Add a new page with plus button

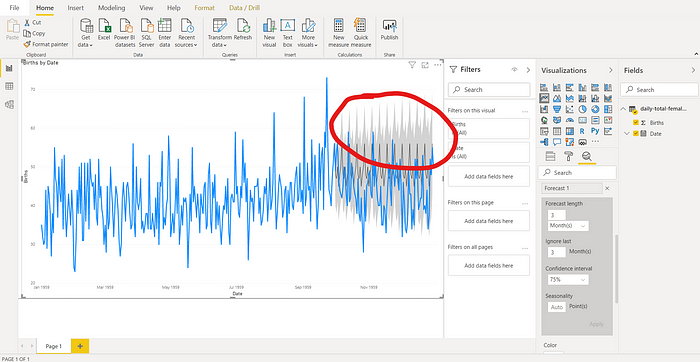coord(80,346)
